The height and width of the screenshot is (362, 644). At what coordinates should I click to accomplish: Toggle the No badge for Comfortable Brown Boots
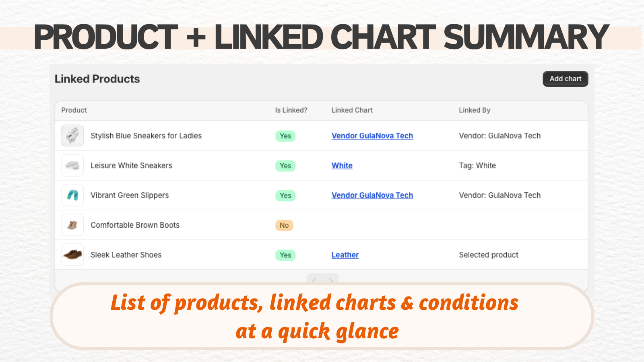(284, 225)
